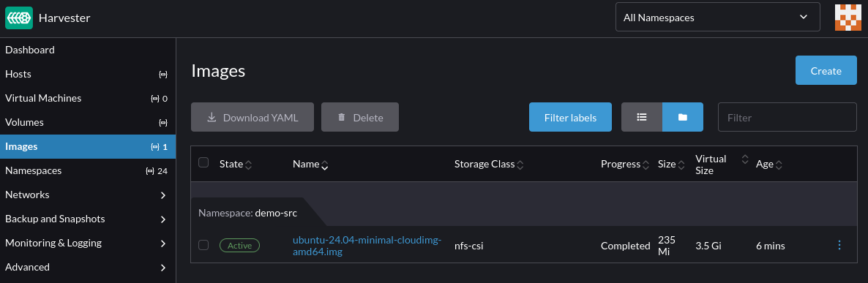Sort by Name column arrows
Screen dimensions: 868x283
click(325, 165)
